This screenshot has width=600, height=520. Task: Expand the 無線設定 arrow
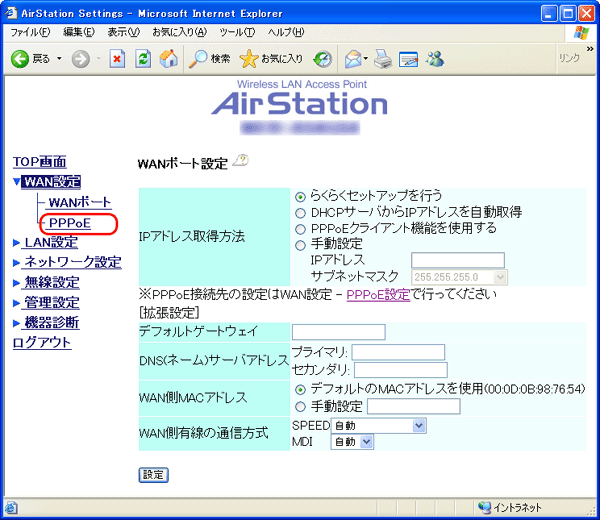[x=16, y=283]
